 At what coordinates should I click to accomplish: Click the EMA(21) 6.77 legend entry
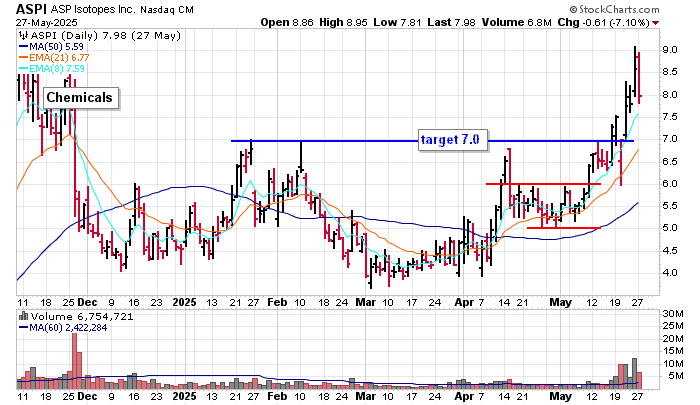pyautogui.click(x=54, y=58)
